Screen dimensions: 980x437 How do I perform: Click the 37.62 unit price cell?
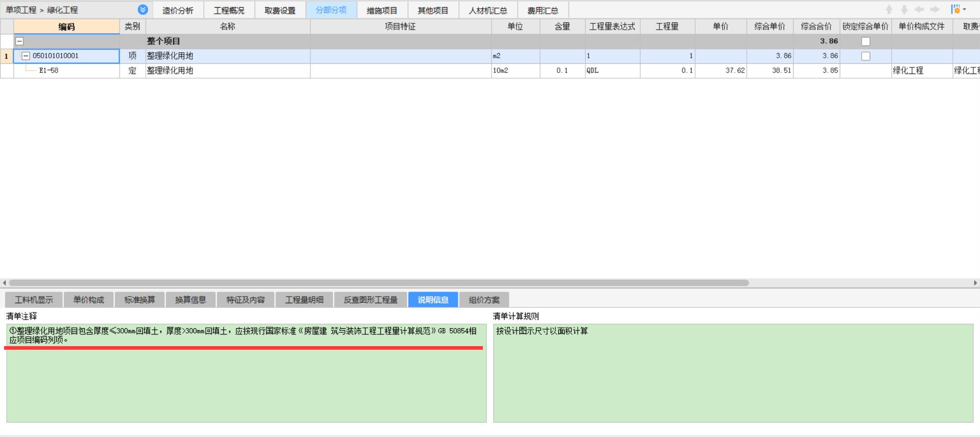(x=721, y=71)
